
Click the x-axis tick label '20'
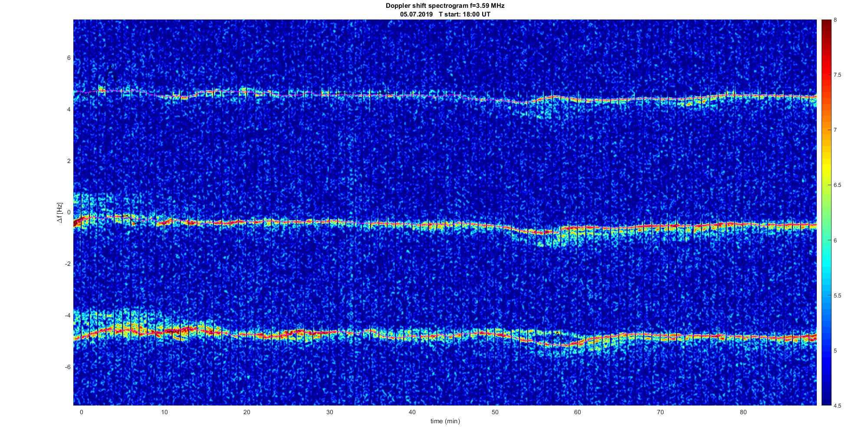(247, 412)
